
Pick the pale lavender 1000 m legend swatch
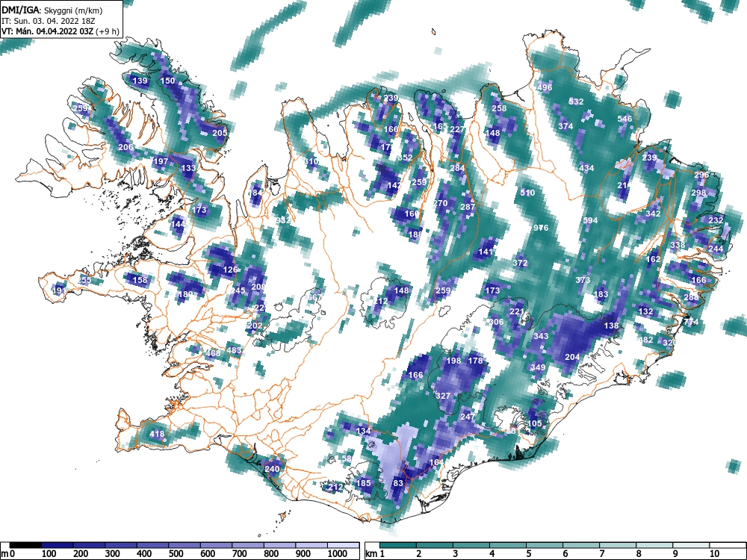[x=344, y=545]
